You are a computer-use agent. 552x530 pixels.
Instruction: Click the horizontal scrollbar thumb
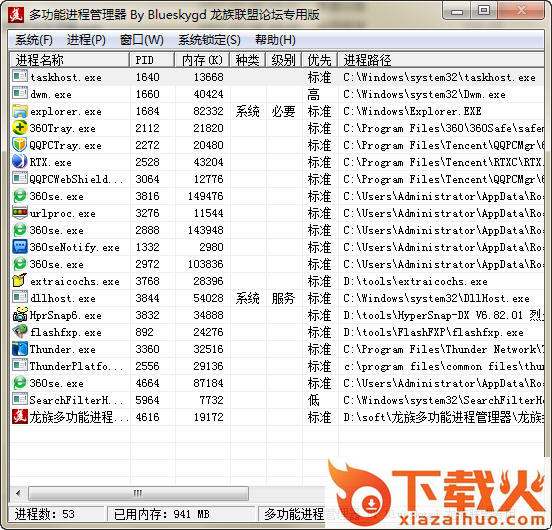[138, 493]
